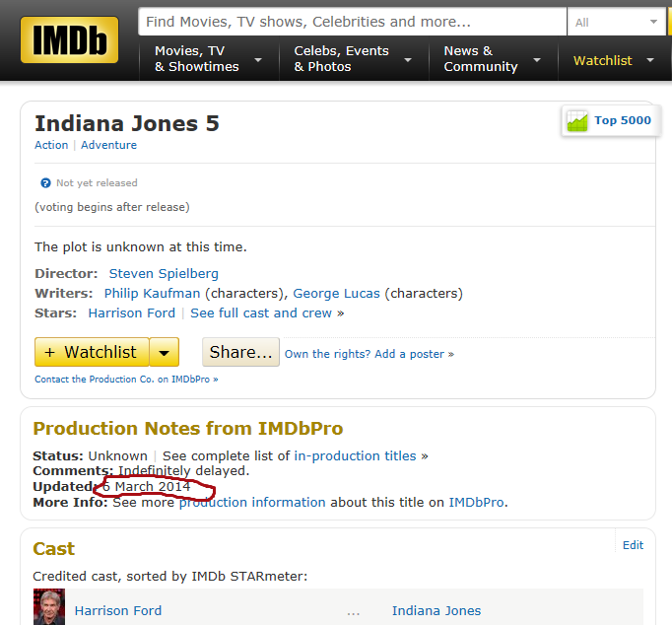Add title using the + Watchlist button

pyautogui.click(x=92, y=352)
